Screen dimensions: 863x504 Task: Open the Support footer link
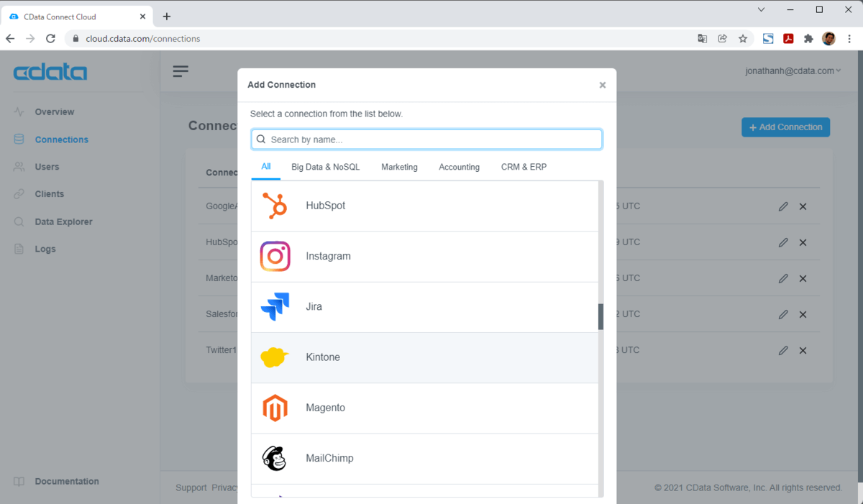point(191,487)
